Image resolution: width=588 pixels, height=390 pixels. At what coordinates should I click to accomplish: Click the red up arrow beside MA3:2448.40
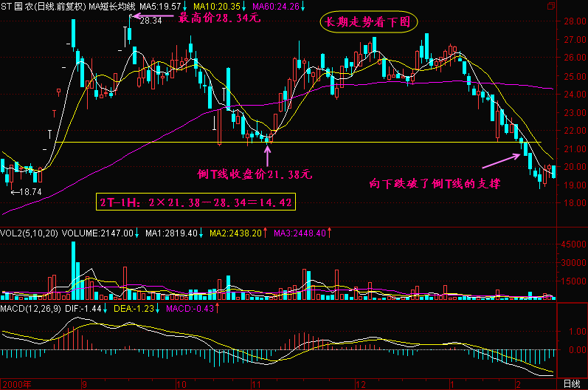point(329,233)
